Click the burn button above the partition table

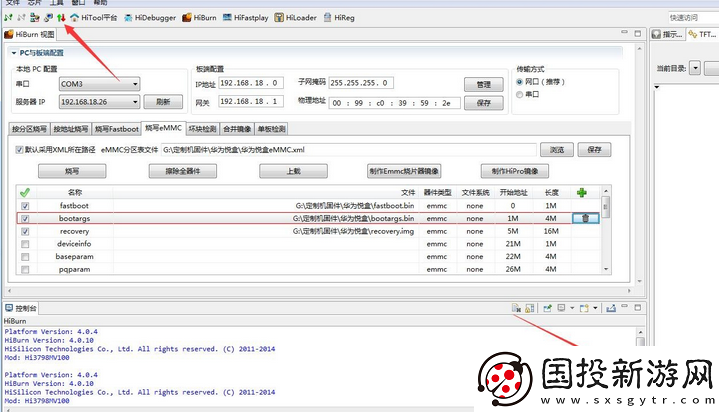(x=72, y=171)
